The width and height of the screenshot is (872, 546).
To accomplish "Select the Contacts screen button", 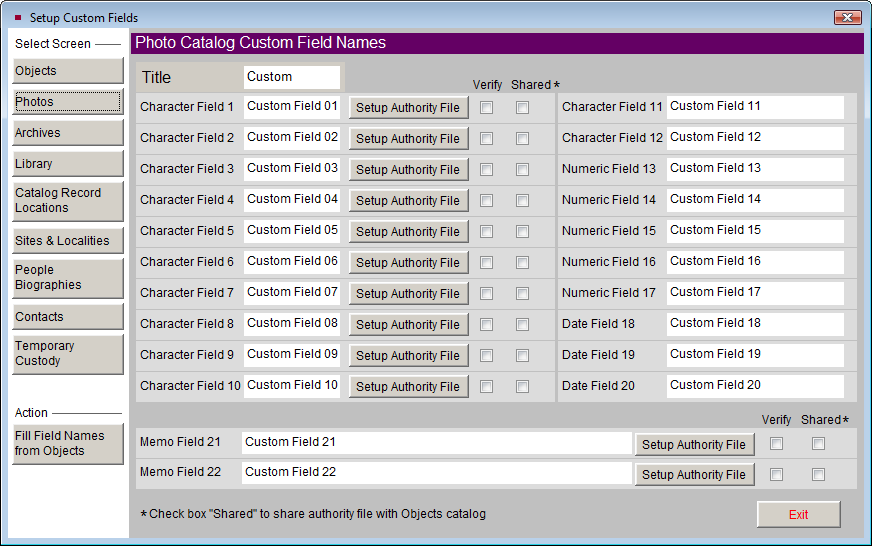I will 67,317.
